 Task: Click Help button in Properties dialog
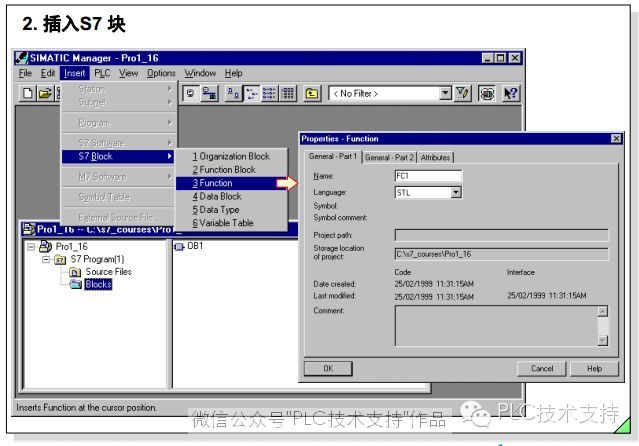[594, 369]
